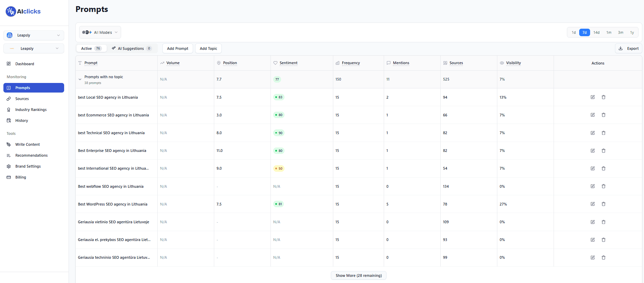Open the first Leapsly workspace dropdown
Image resolution: width=644 pixels, height=283 pixels.
[x=34, y=35]
